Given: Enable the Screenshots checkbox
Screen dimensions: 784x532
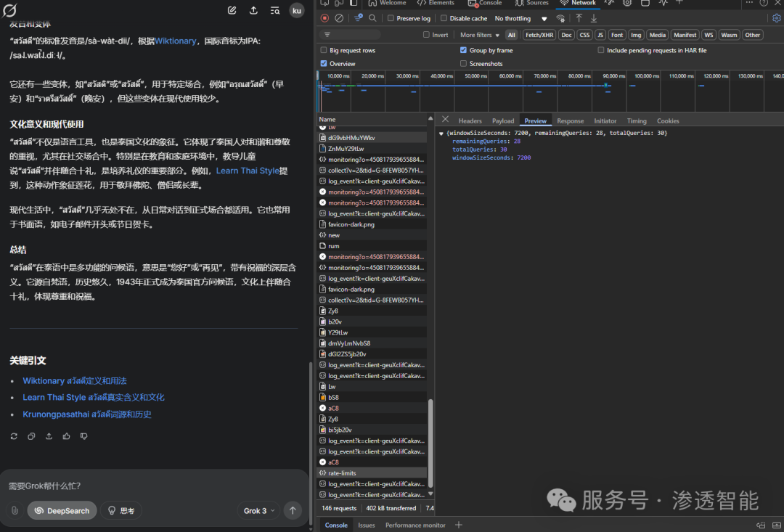Looking at the screenshot, I should (x=463, y=63).
